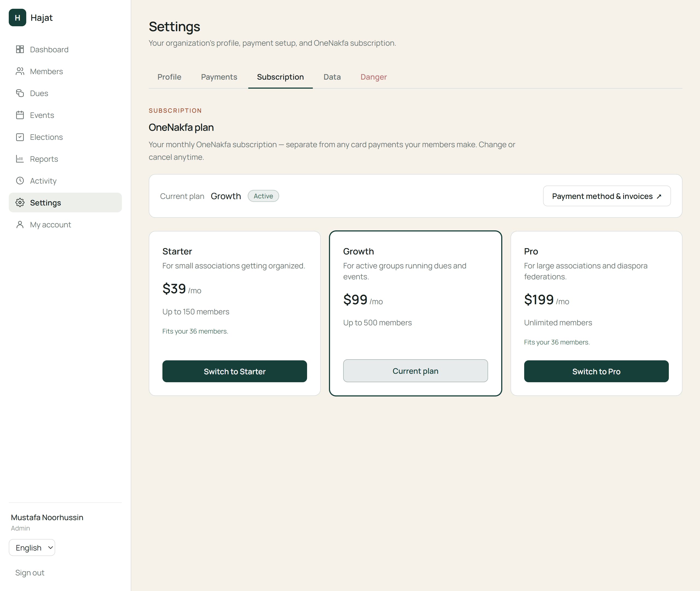Click 'Up to 150 members' text
Image resolution: width=700 pixels, height=591 pixels.
pyautogui.click(x=196, y=312)
